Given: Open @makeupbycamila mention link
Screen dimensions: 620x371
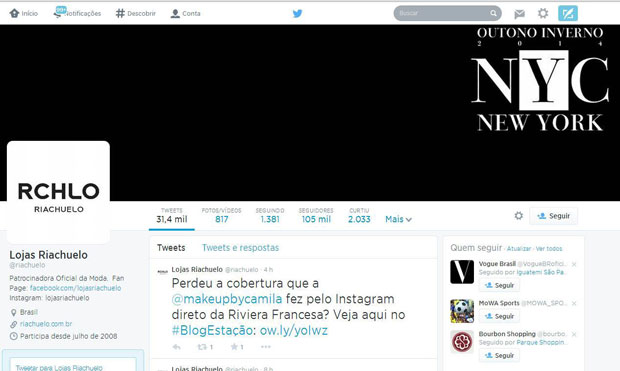Looking at the screenshot, I should pyautogui.click(x=227, y=299).
